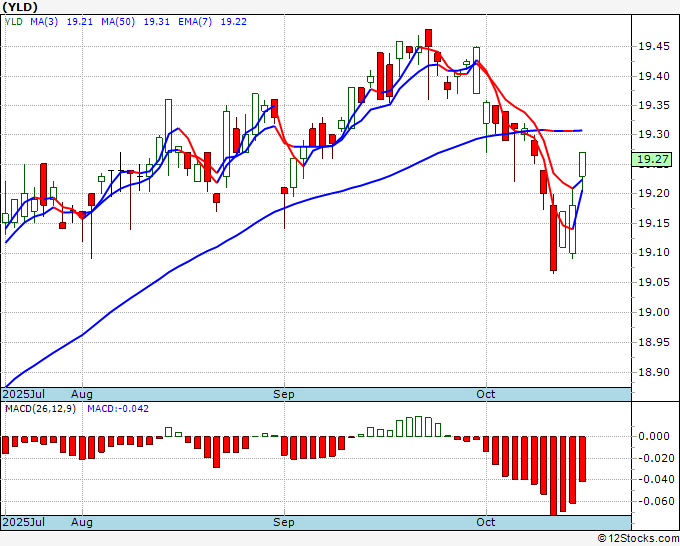This screenshot has width=680, height=546.
Task: Click Oct on the MACD panel time axis
Action: tap(485, 522)
